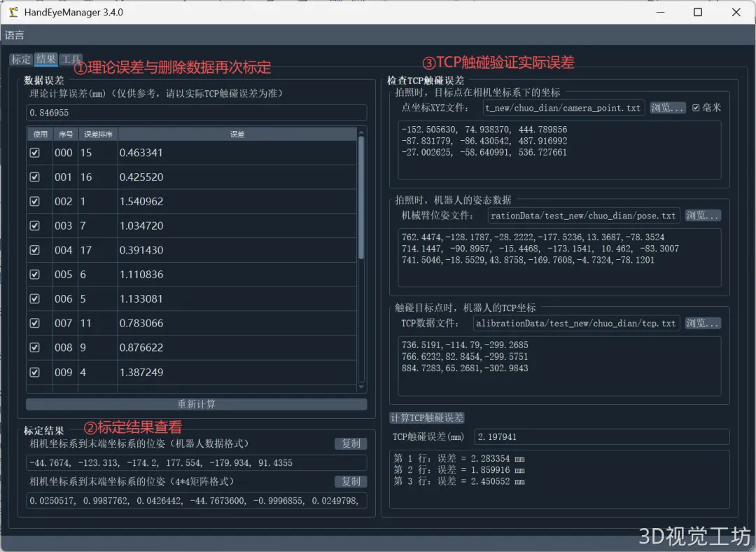Click the 4*4 matrix result field
Viewport: 756px width, 552px height.
[x=196, y=500]
